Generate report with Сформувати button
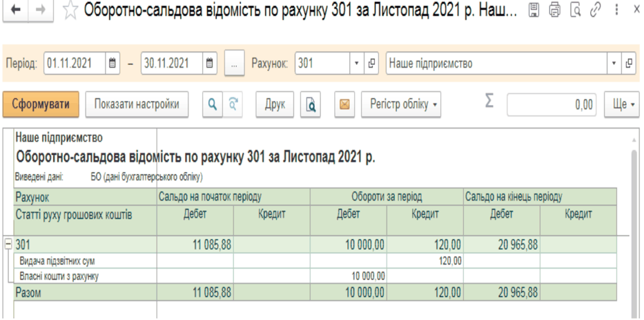The image size is (644, 320). (41, 104)
